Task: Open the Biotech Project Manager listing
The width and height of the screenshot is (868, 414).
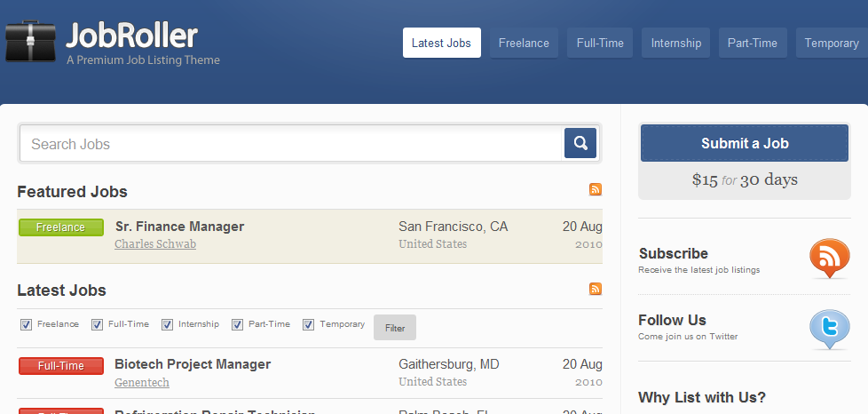Action: [193, 364]
